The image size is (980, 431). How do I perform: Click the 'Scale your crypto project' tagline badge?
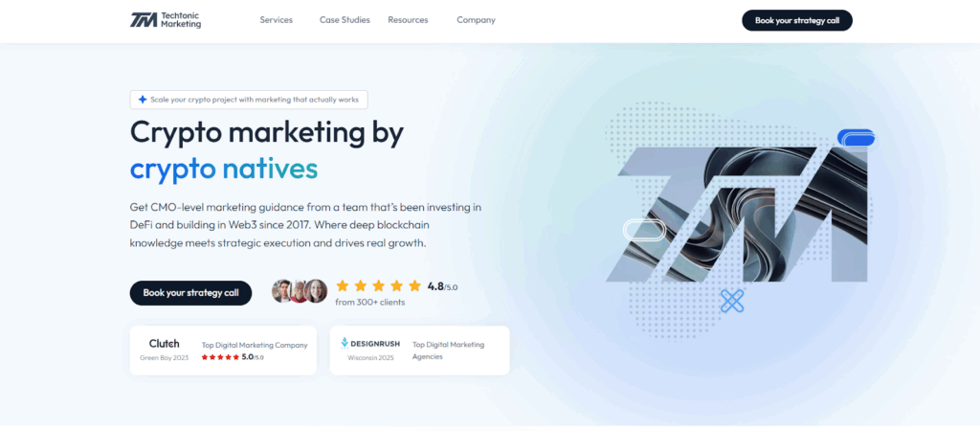coord(249,100)
